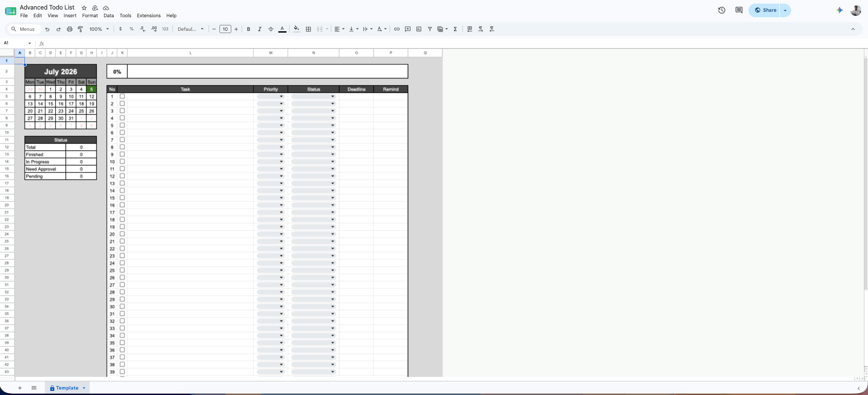Print the spreadsheet using printer icon
The width and height of the screenshot is (868, 395).
(x=69, y=29)
